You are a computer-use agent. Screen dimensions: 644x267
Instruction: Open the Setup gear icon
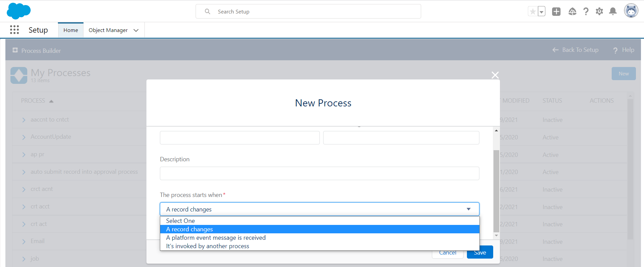click(x=599, y=12)
